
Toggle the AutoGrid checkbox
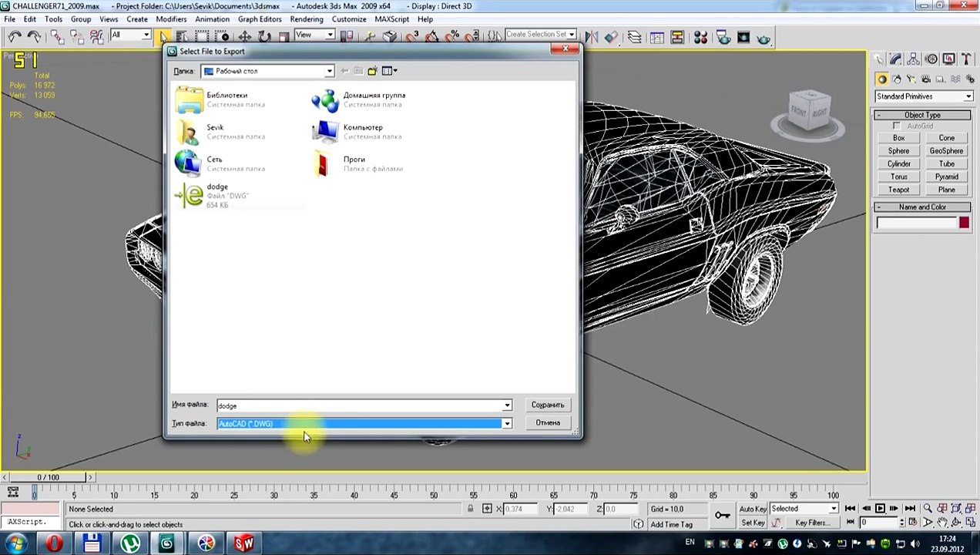pyautogui.click(x=897, y=126)
